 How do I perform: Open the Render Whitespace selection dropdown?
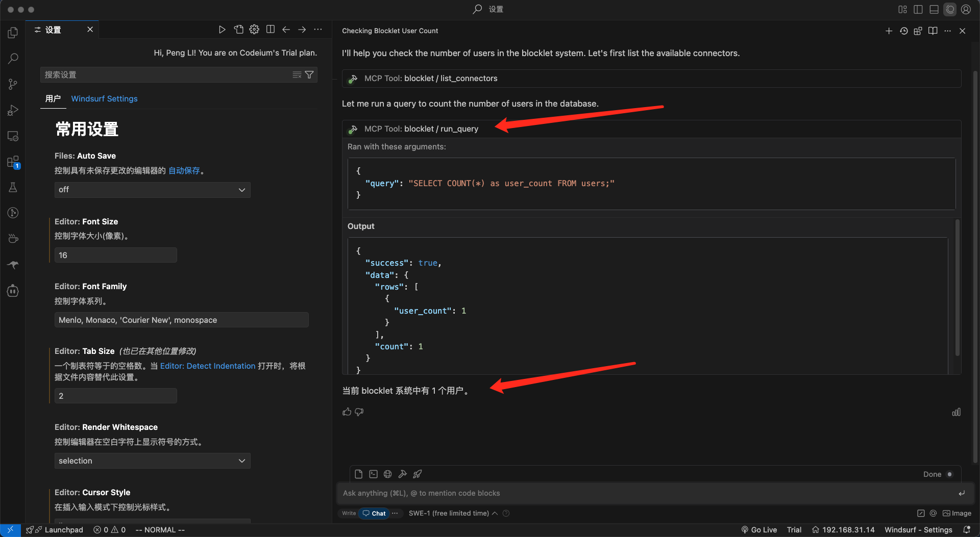pos(152,461)
